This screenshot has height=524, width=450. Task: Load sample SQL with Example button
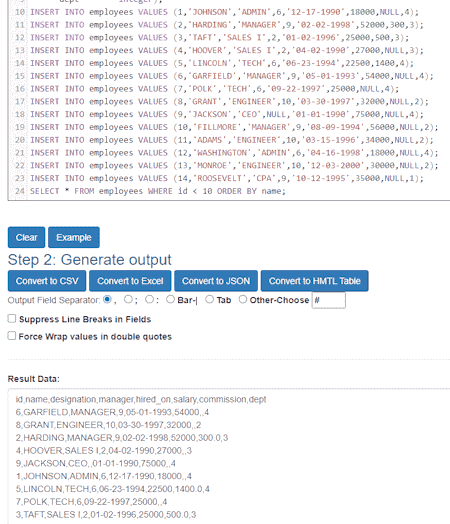(73, 237)
